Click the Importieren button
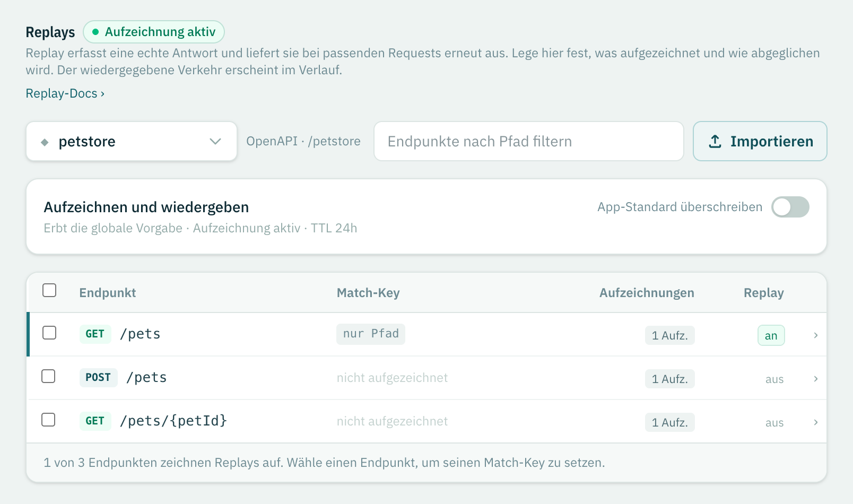853x504 pixels. click(x=760, y=141)
